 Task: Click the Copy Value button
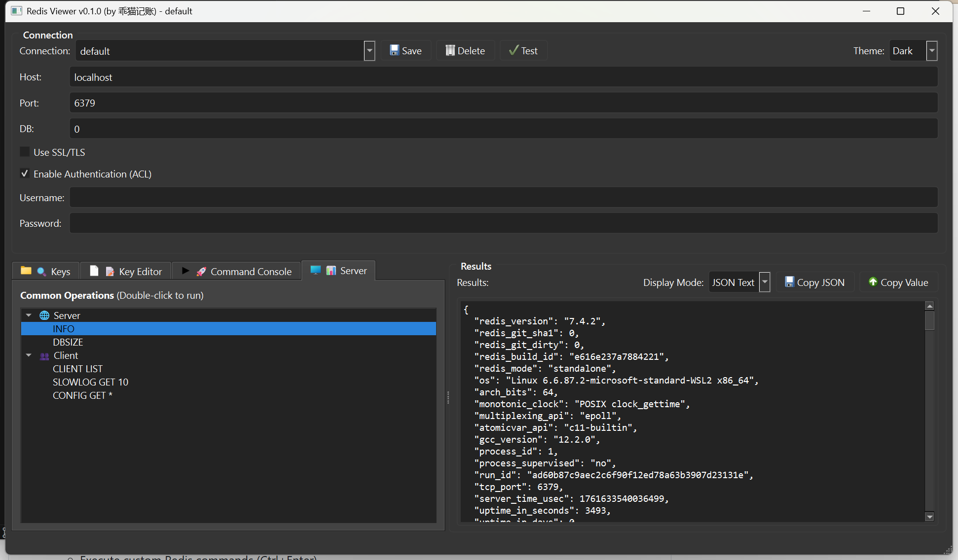(x=898, y=282)
